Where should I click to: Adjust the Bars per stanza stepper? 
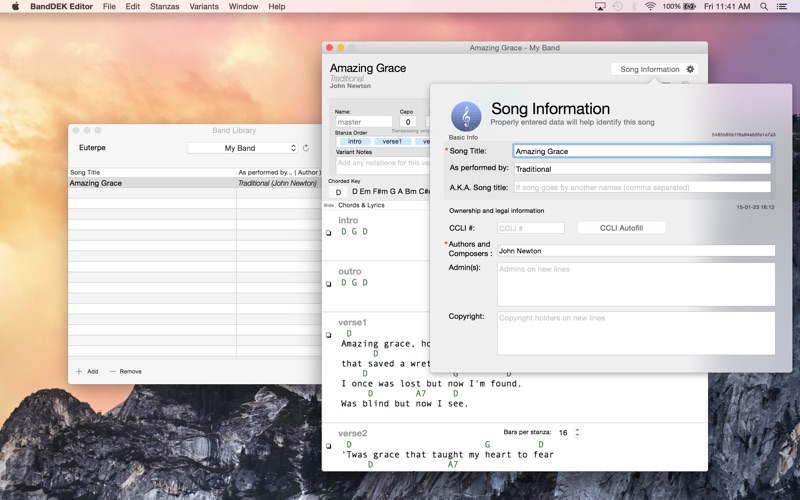click(577, 432)
